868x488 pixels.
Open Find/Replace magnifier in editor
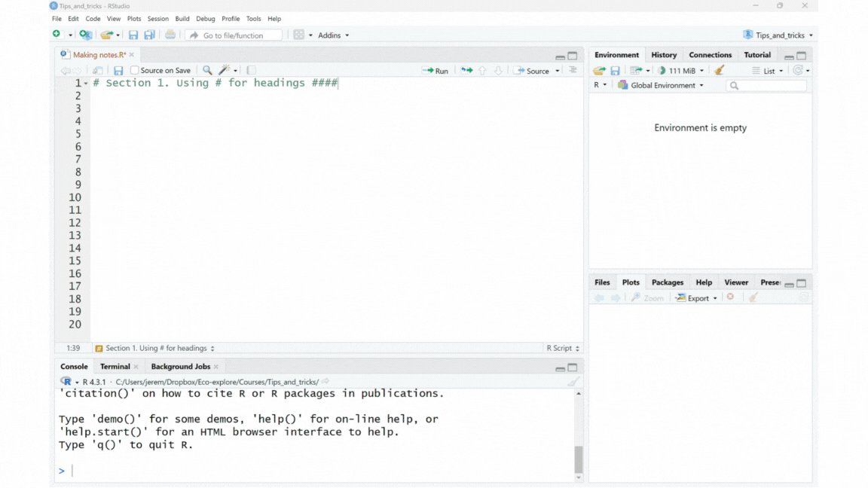pyautogui.click(x=207, y=70)
